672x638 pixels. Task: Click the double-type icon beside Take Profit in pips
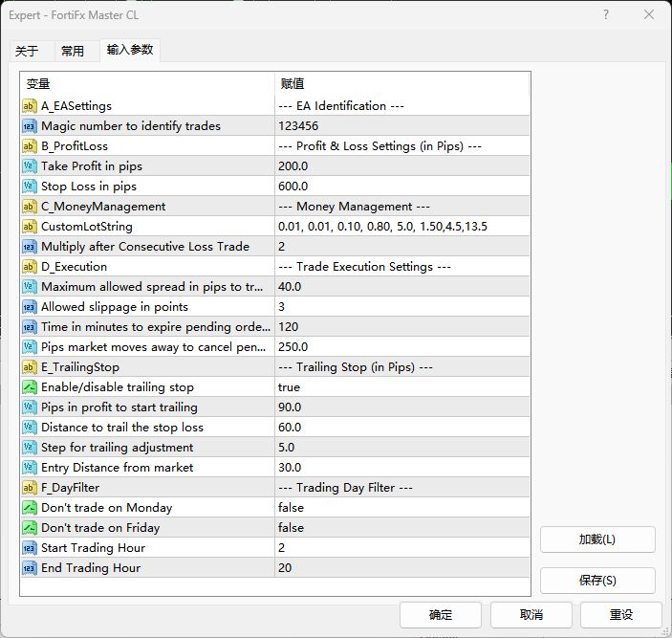[x=30, y=166]
